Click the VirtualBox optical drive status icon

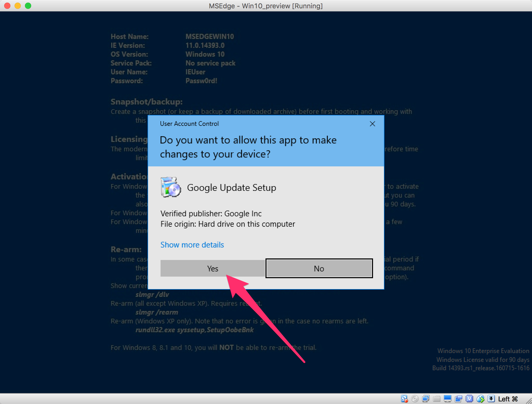(415, 399)
